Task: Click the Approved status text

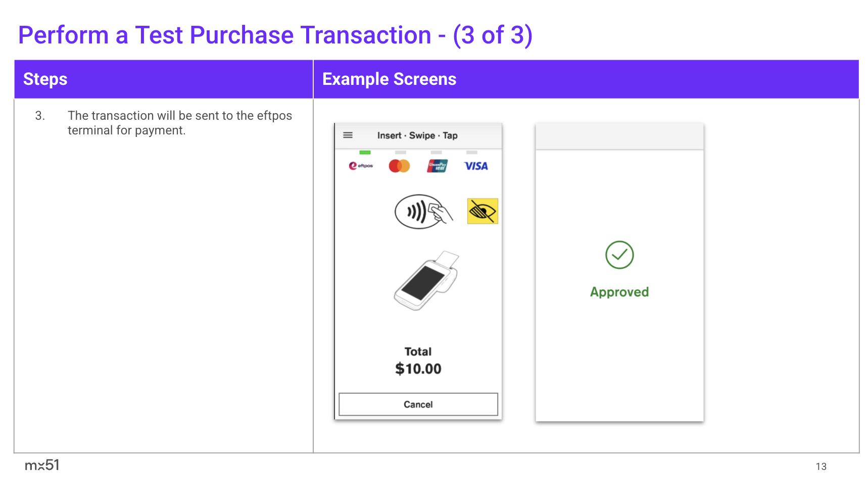Action: [619, 292]
